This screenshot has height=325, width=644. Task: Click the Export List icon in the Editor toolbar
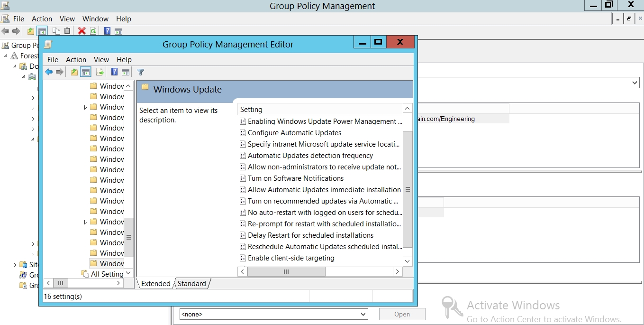[x=100, y=72]
